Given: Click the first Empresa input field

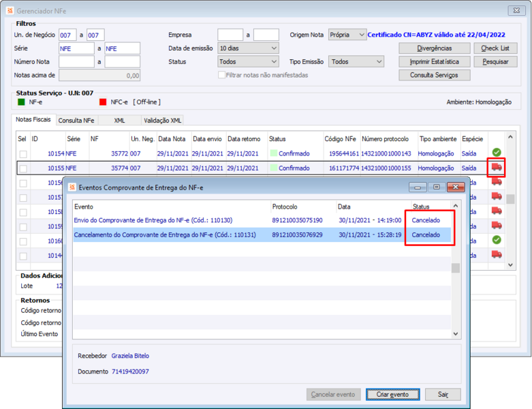Looking at the screenshot, I should [230, 35].
